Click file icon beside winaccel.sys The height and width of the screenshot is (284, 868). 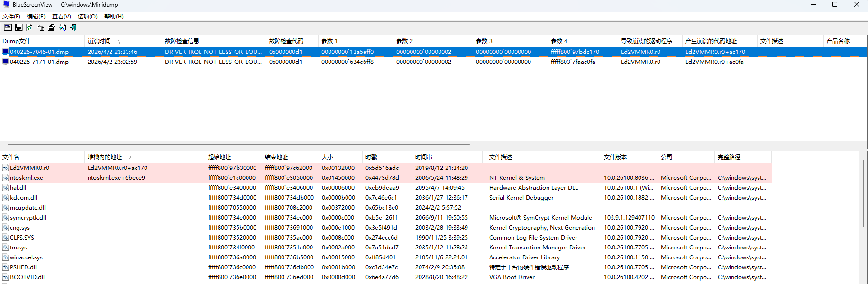point(5,257)
